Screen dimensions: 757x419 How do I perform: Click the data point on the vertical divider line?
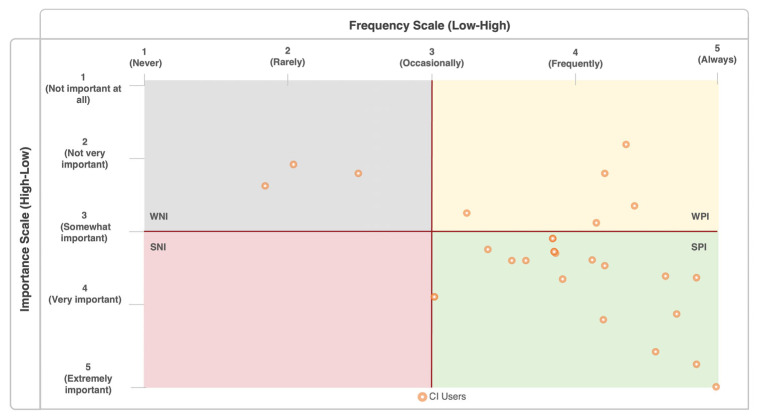point(434,296)
